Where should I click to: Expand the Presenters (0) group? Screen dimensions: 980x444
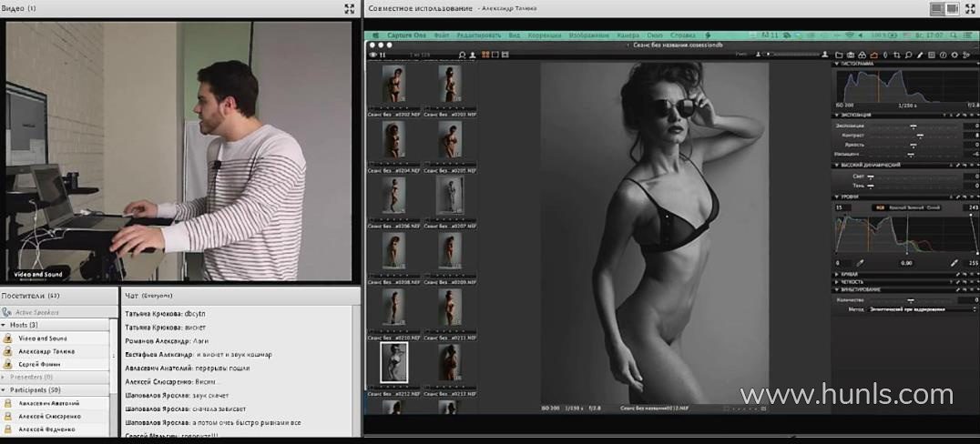pos(5,378)
